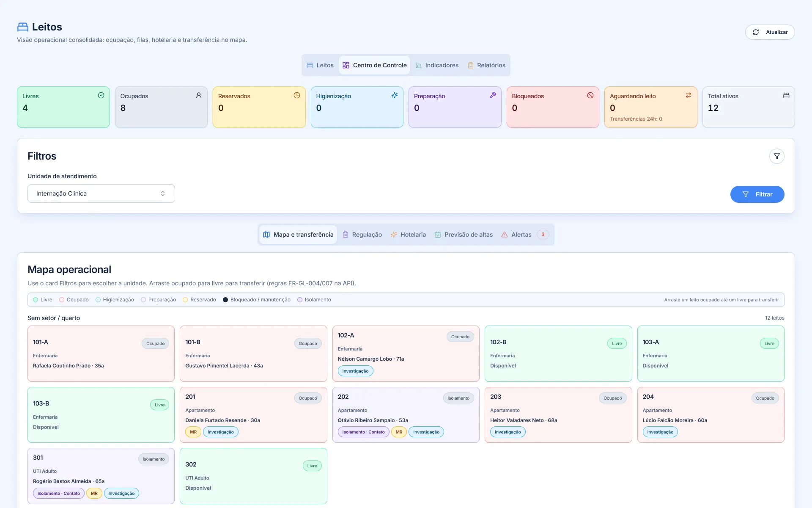Screen dimensions: 812x508
Task: Click the person icon on the Ocupados card
Action: (x=199, y=95)
